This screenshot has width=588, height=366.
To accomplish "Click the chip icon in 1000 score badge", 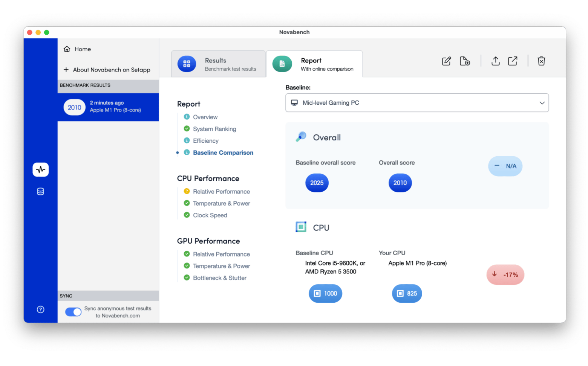I will click(317, 293).
